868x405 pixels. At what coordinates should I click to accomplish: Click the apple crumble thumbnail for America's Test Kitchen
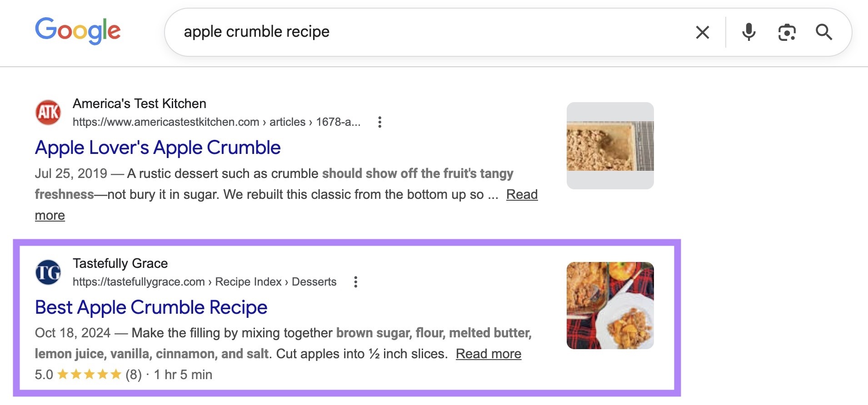[x=611, y=145]
